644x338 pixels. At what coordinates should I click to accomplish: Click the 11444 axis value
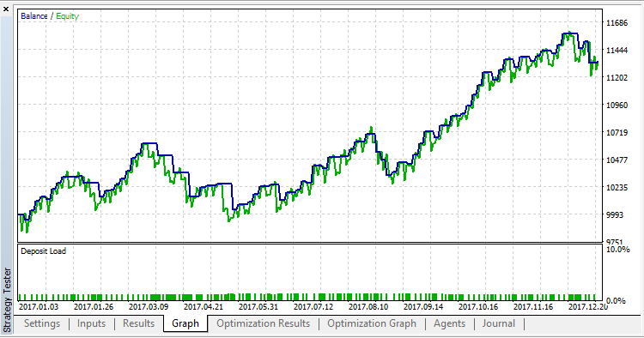pyautogui.click(x=617, y=51)
